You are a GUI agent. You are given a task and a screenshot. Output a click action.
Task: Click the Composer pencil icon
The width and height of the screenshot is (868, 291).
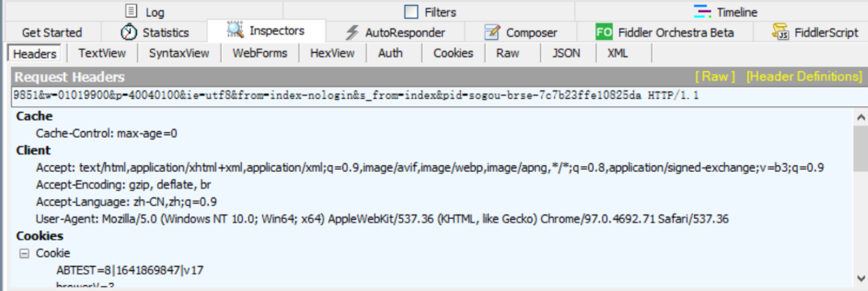coord(492,32)
